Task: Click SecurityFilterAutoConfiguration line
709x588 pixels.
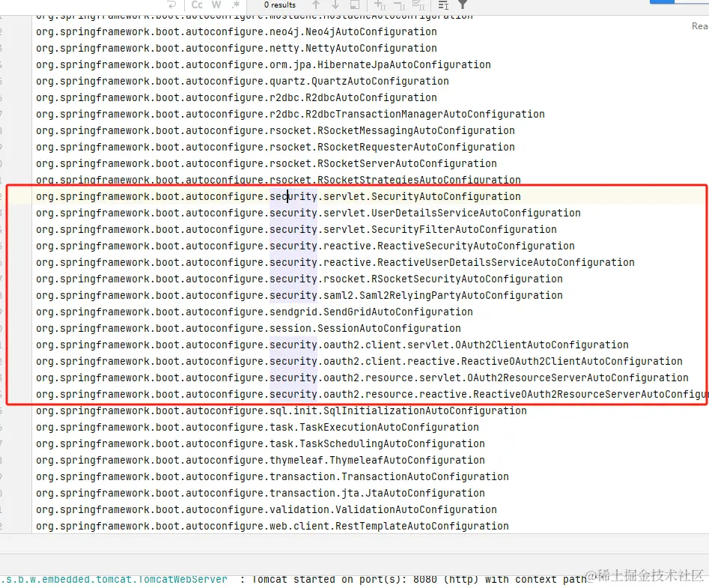Action: (296, 229)
